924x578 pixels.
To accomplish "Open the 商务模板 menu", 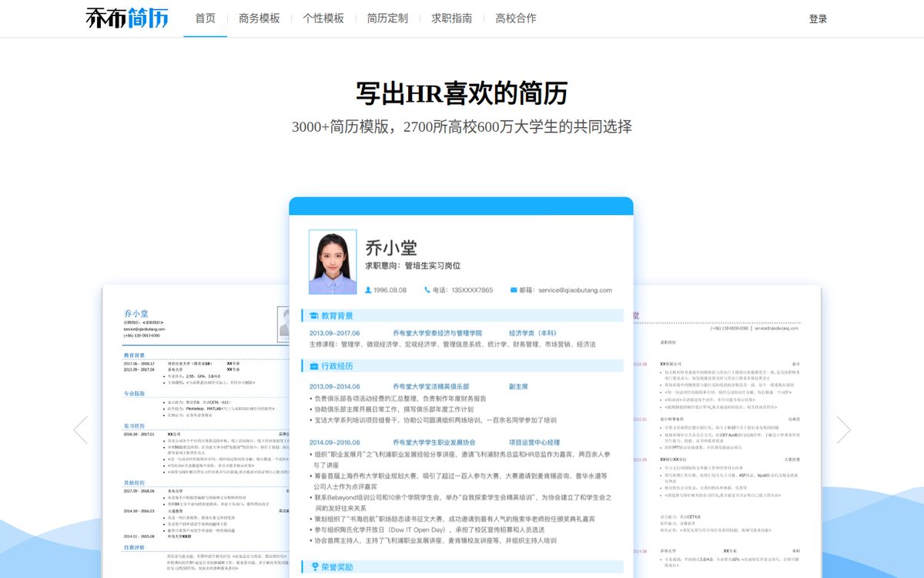I will pyautogui.click(x=259, y=18).
